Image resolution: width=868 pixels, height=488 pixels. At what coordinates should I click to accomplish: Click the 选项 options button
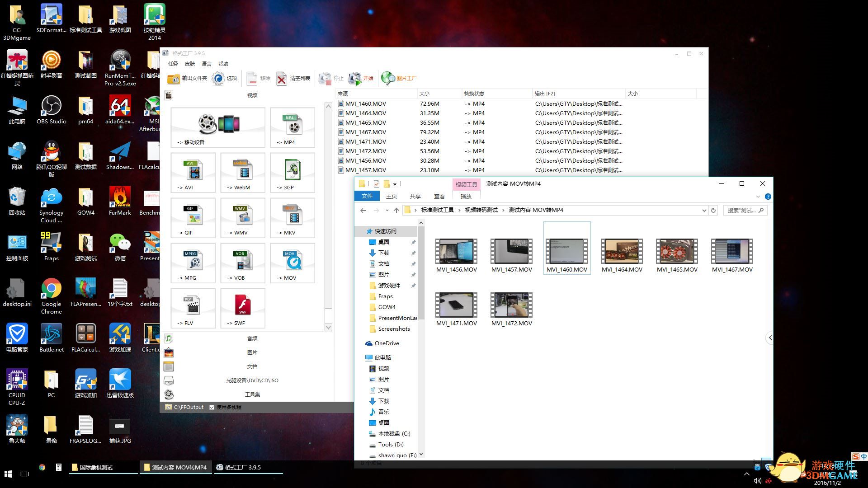pyautogui.click(x=225, y=78)
